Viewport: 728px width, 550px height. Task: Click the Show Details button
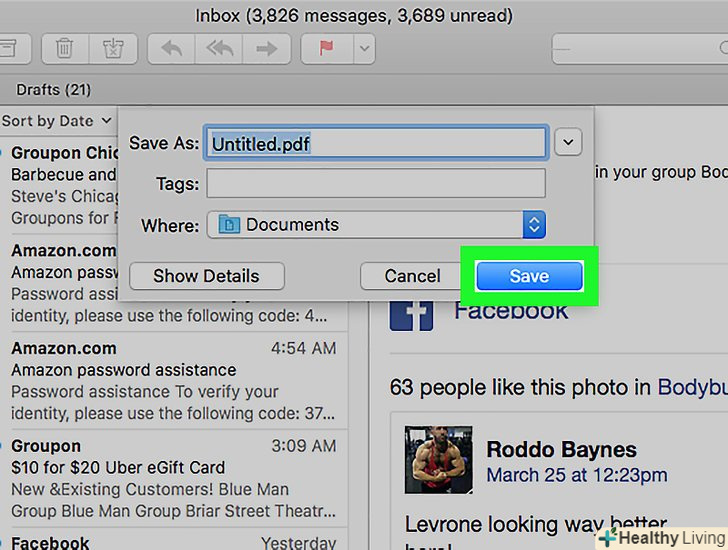pos(207,276)
